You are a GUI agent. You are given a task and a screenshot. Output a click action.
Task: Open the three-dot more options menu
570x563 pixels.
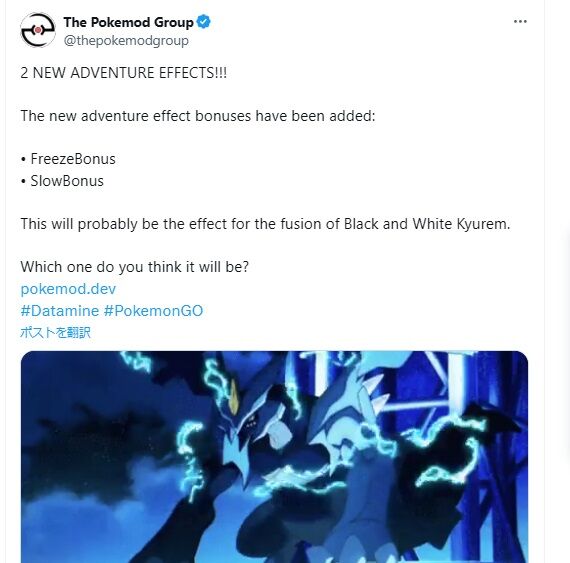click(520, 21)
